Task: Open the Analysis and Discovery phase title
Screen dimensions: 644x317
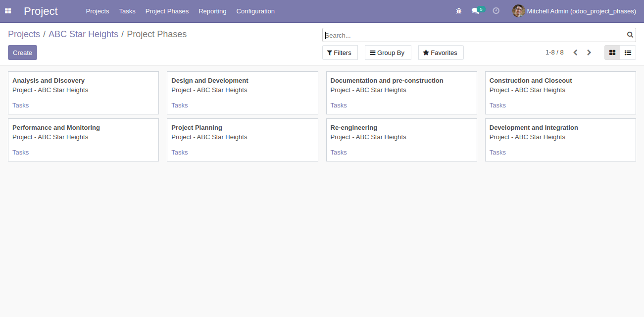Action: tap(49, 80)
